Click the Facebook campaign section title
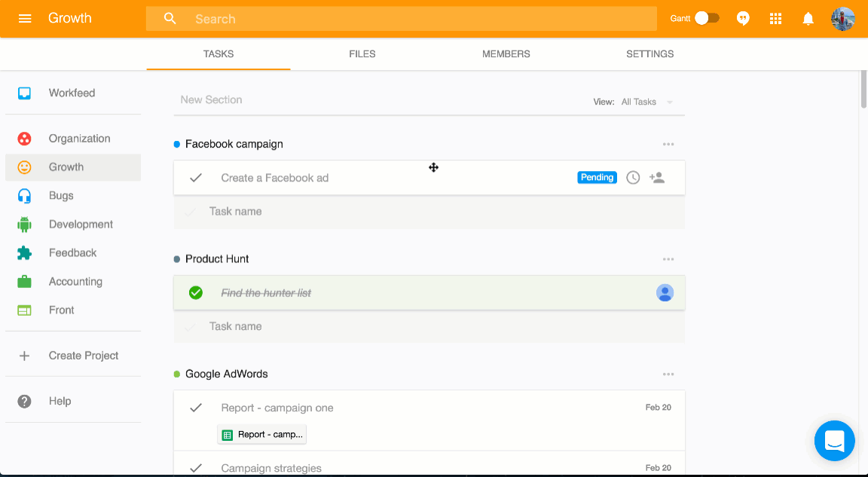The width and height of the screenshot is (868, 477). tap(234, 144)
